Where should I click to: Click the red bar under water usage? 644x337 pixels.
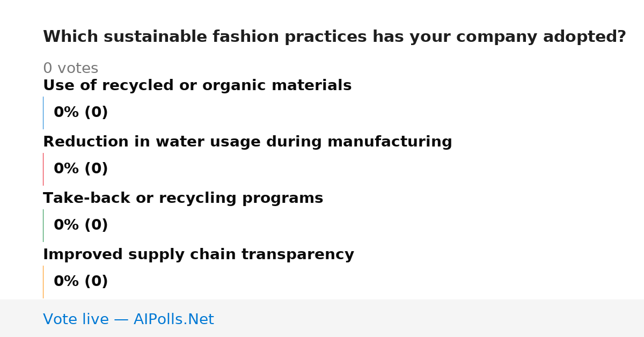coord(43,169)
